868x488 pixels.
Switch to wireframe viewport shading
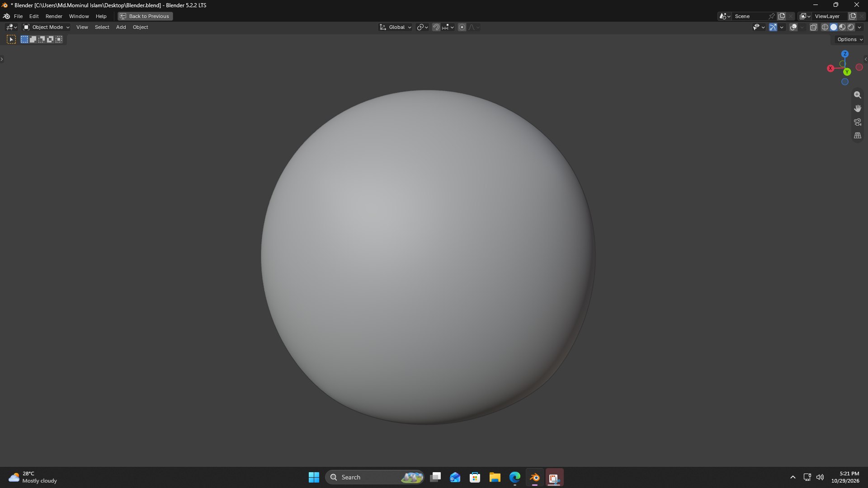825,28
